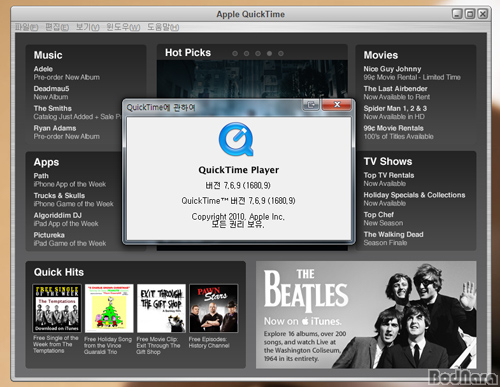Open The Walking Dead season finale link
Viewport: 500px width, 387px height.
[x=393, y=238]
